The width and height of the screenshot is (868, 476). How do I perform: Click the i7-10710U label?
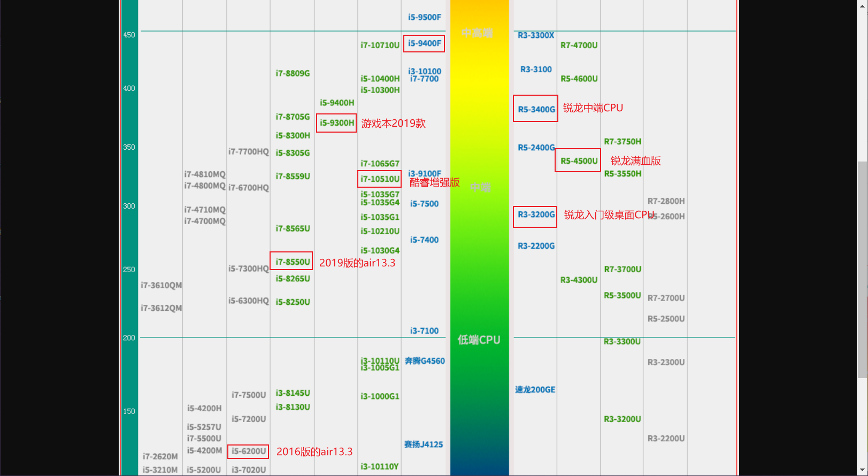[380, 45]
